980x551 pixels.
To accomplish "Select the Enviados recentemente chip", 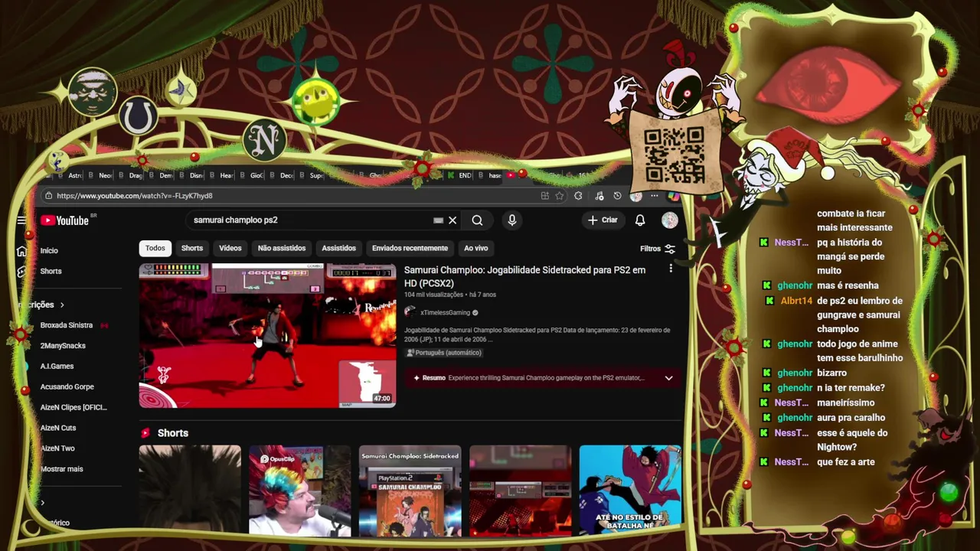I will (x=410, y=248).
